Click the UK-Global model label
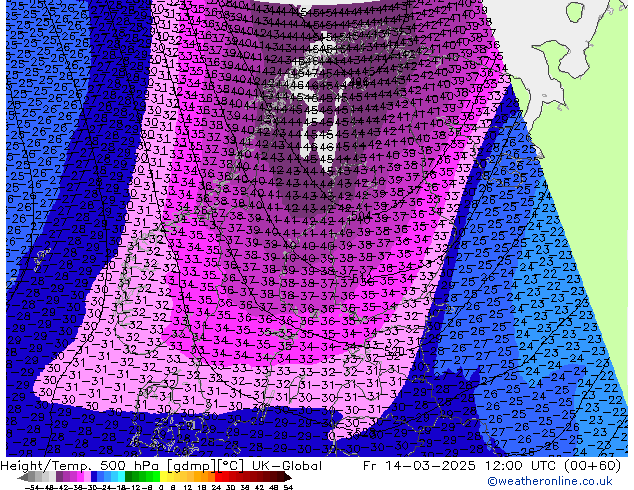 click(x=287, y=466)
